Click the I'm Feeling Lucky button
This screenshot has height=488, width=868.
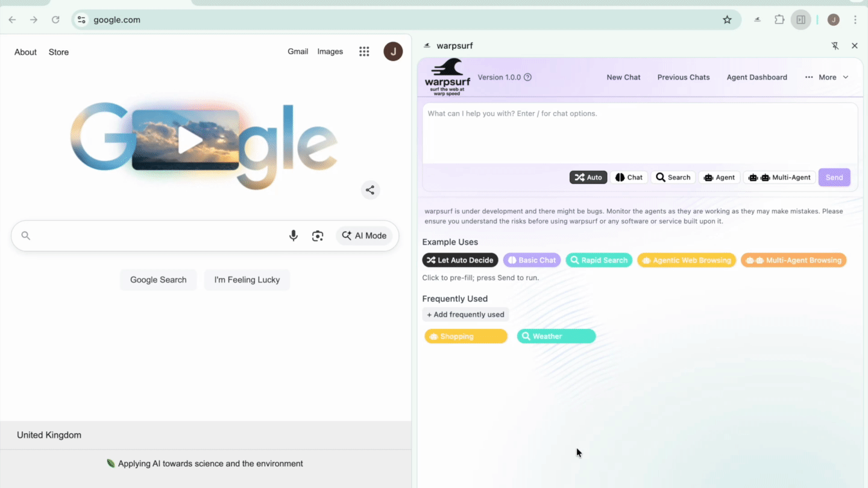click(247, 280)
